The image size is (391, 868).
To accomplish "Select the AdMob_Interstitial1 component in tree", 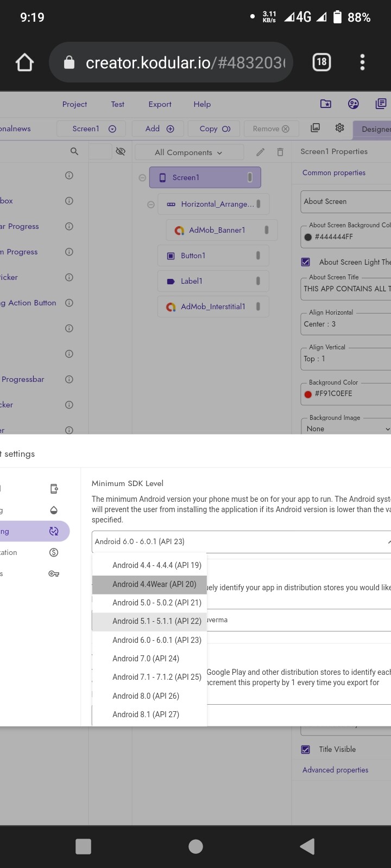I will pyautogui.click(x=213, y=307).
